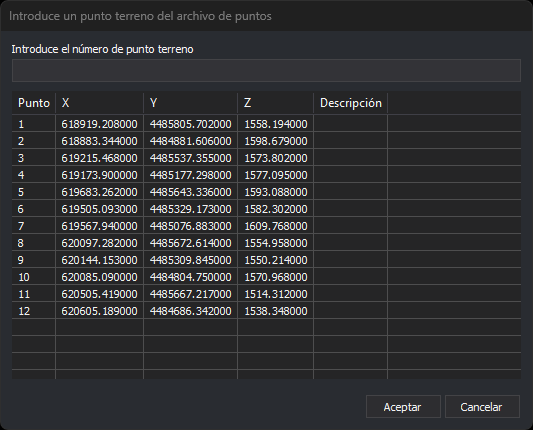Image resolution: width=533 pixels, height=430 pixels.
Task: Select point row number 1
Action: click(x=266, y=124)
